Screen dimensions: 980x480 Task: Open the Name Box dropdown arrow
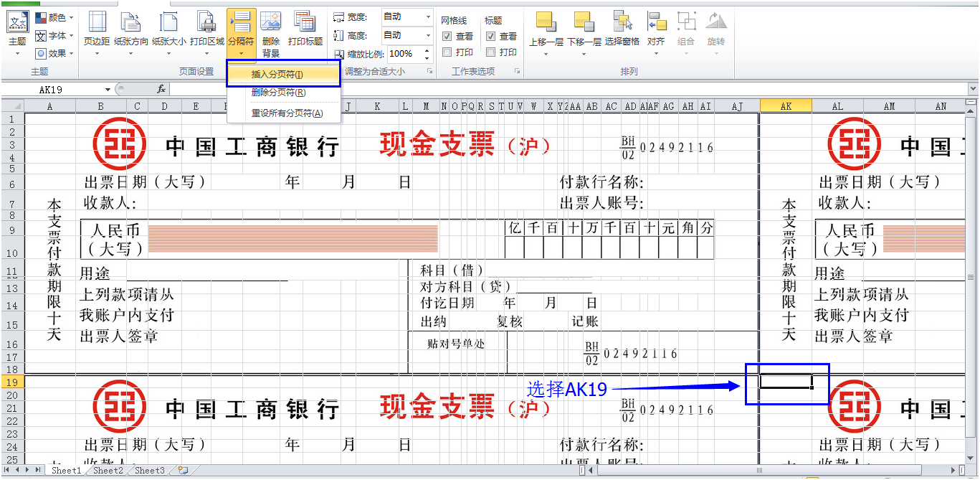(108, 90)
